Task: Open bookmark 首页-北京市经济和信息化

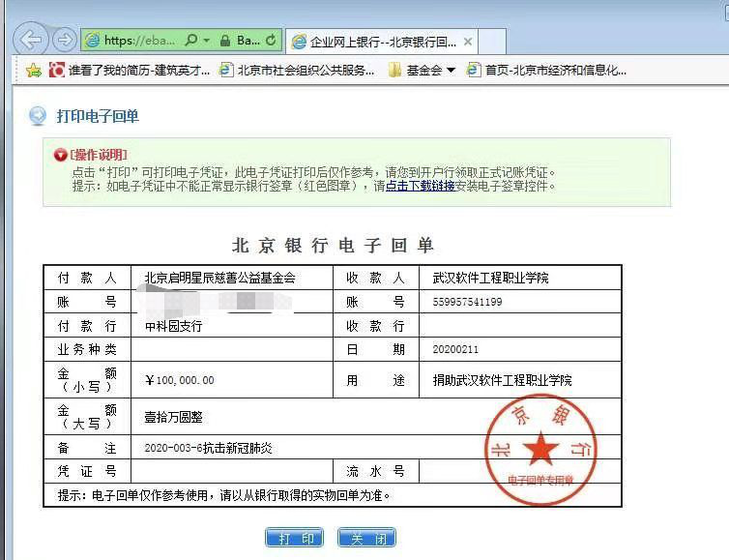Action: click(546, 70)
